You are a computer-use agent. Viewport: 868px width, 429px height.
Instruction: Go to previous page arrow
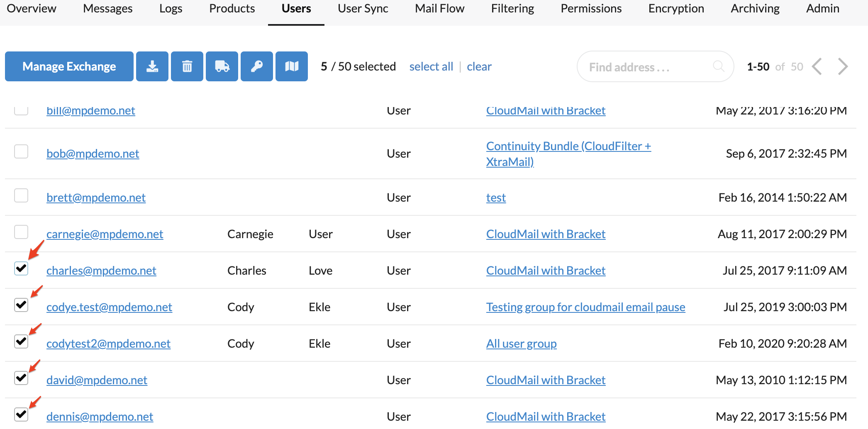[x=817, y=66]
